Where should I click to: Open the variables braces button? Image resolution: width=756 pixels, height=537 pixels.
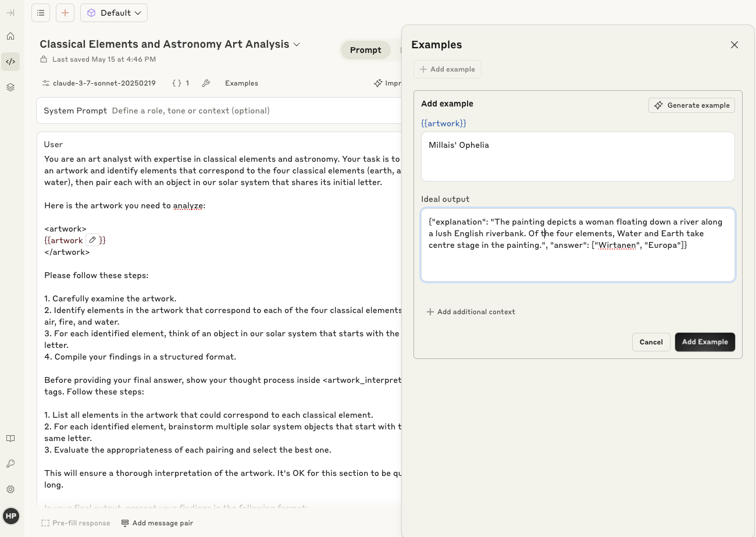181,83
